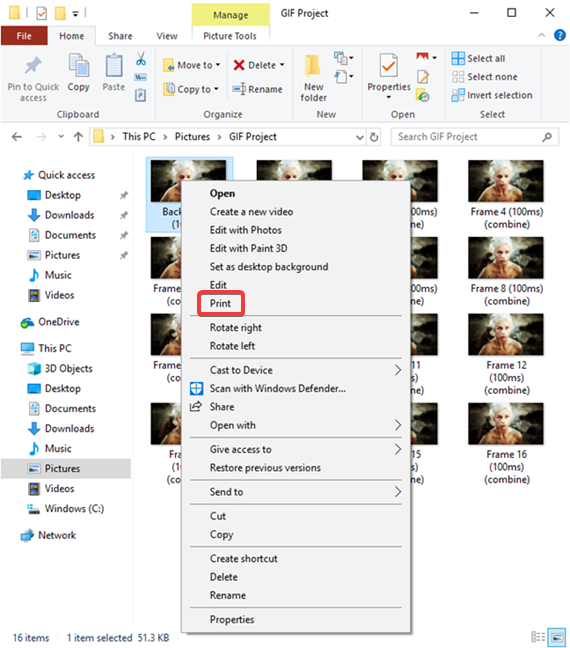Switch to details view in status bar
Screen dimensions: 570x648
point(538,637)
